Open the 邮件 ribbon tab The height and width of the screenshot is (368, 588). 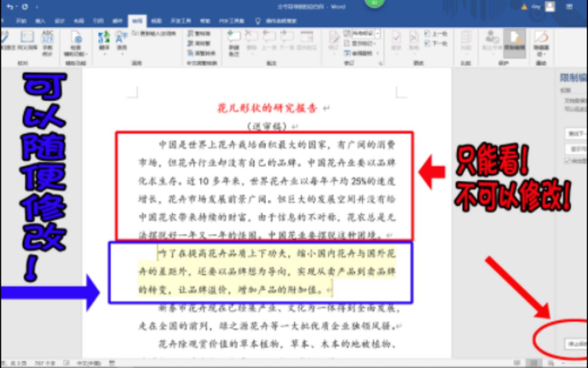[x=117, y=21]
